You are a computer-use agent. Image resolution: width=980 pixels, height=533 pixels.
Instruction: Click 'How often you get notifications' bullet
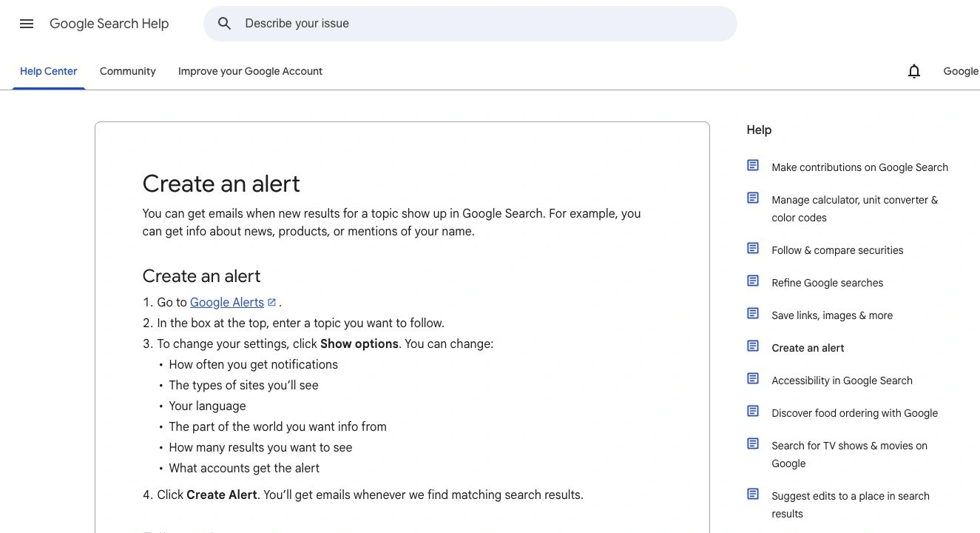253,364
